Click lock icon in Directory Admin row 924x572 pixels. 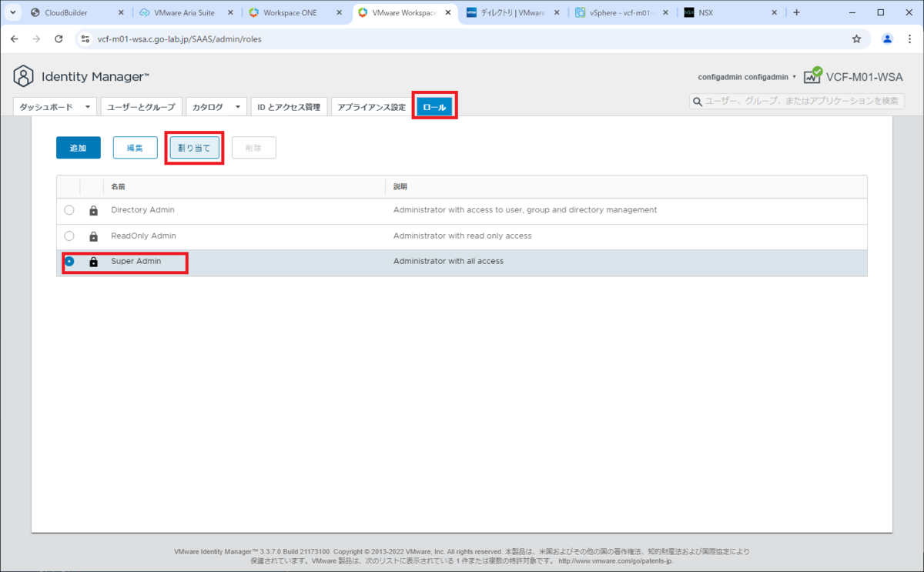coord(93,210)
